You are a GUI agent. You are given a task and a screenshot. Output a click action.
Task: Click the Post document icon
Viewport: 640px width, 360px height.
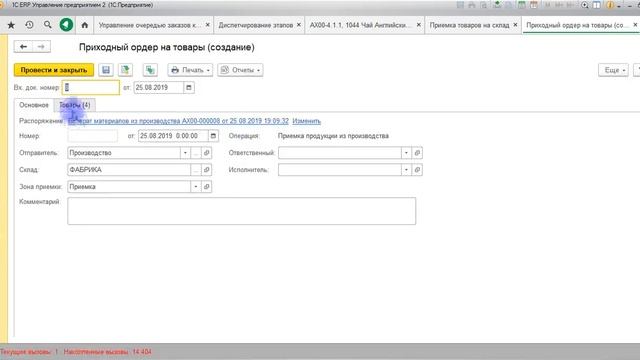(125, 70)
